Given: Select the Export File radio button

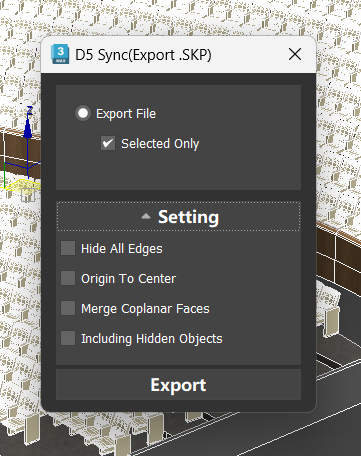Looking at the screenshot, I should [83, 113].
